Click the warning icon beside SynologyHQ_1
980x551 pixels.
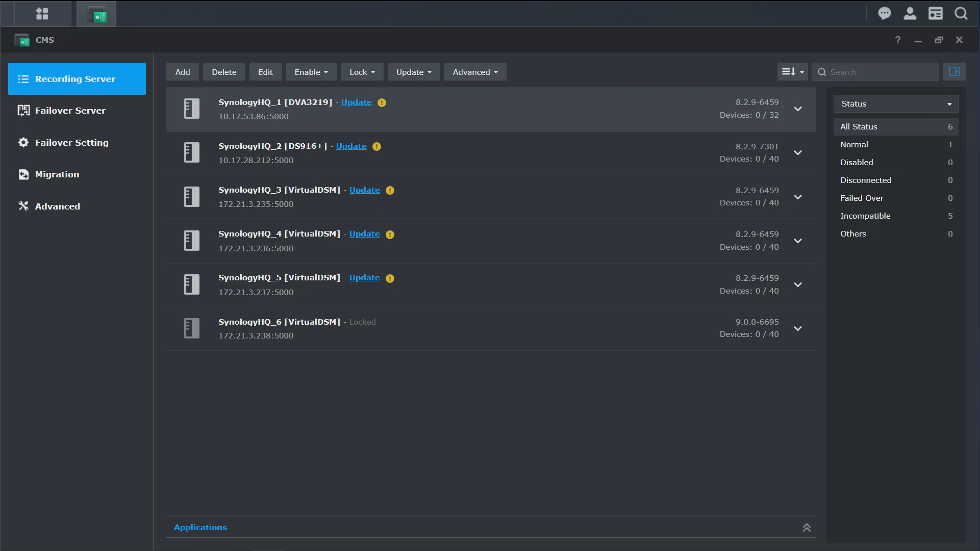click(x=382, y=102)
